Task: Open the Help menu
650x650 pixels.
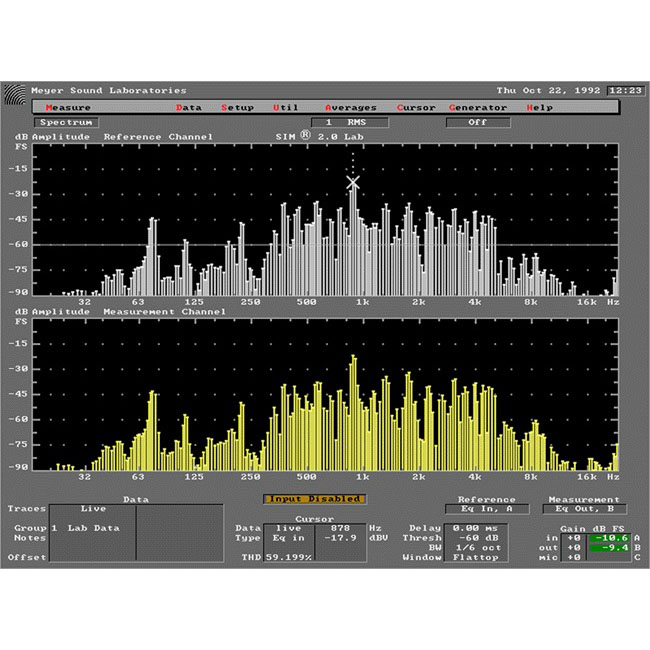Action: point(540,107)
